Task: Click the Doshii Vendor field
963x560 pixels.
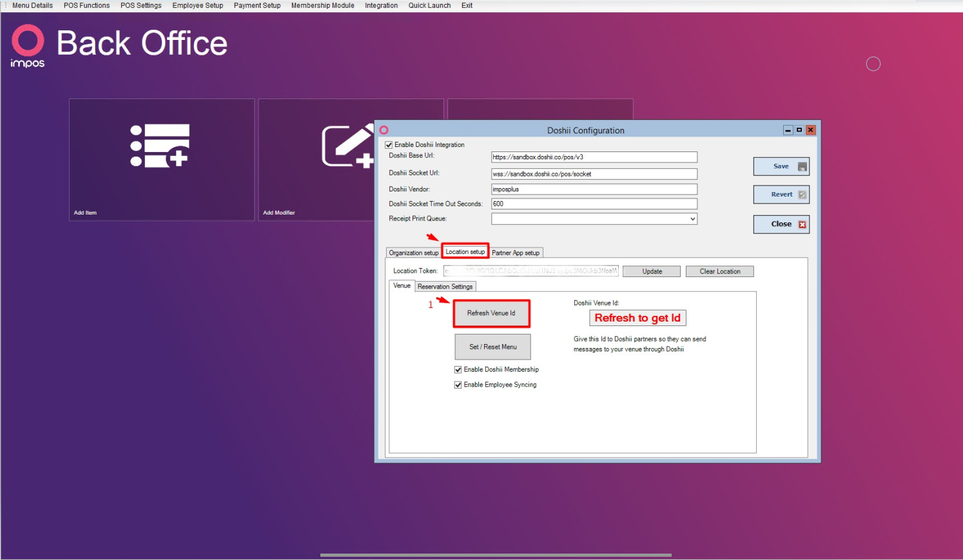Action: click(x=594, y=189)
